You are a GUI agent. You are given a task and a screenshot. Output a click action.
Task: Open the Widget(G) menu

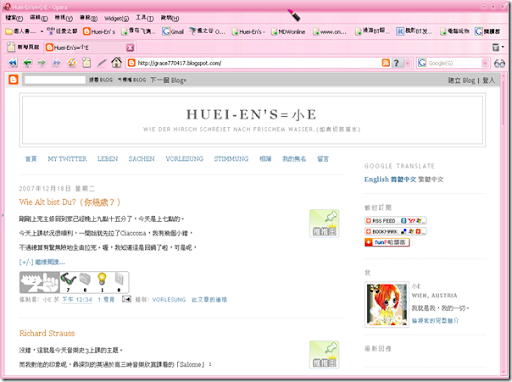(x=116, y=18)
